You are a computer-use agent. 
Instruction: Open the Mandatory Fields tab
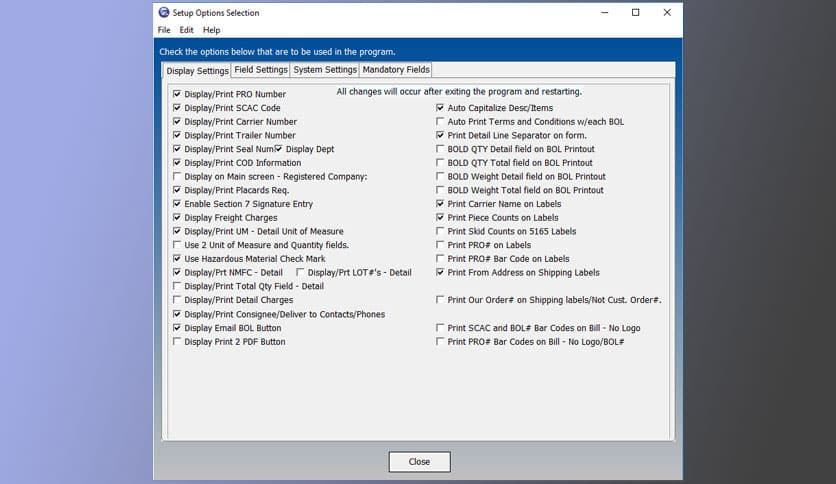pyautogui.click(x=396, y=70)
